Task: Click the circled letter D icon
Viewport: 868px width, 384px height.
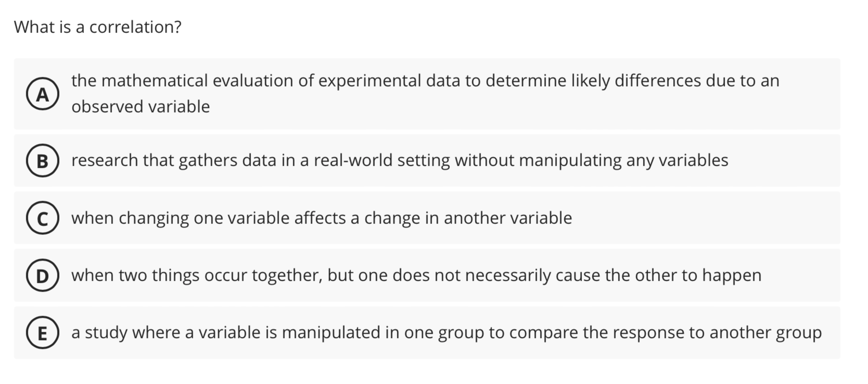Action: coord(42,275)
